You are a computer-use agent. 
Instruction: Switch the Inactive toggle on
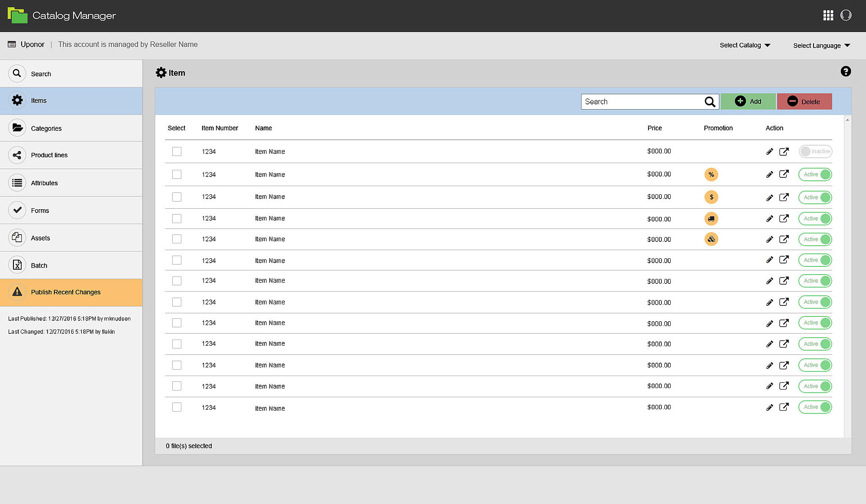(x=815, y=151)
